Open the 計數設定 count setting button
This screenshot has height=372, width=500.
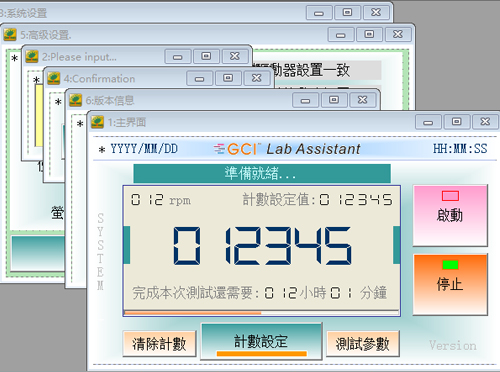coord(261,342)
